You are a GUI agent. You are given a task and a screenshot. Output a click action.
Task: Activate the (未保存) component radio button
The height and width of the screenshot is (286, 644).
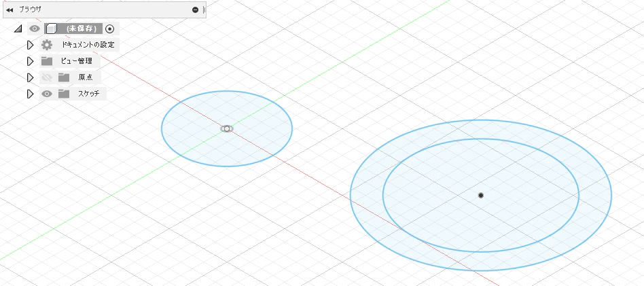pyautogui.click(x=109, y=29)
